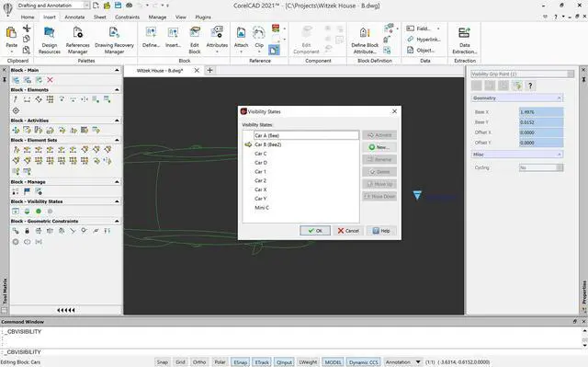Click the Cut scissors icon
This screenshot has height=367, width=588.
coord(27,29)
